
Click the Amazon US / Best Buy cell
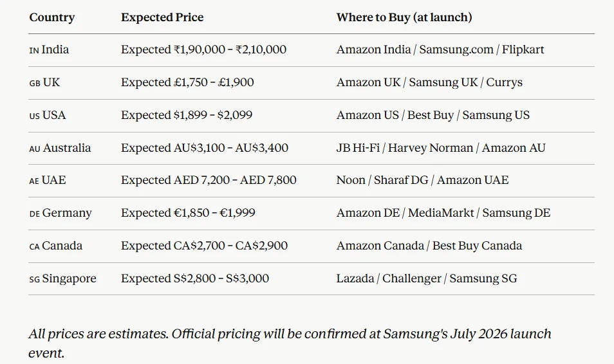click(x=433, y=115)
